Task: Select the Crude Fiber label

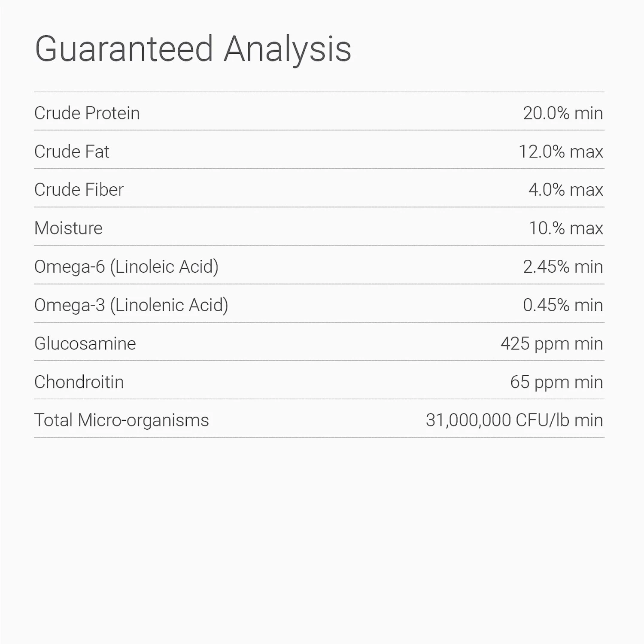Action: pyautogui.click(x=79, y=190)
